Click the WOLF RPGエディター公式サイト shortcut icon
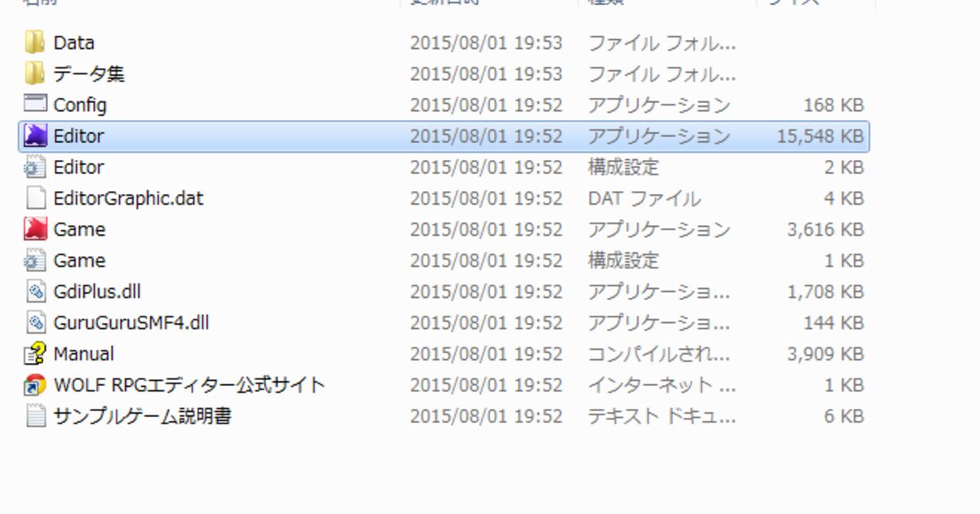Viewport: 980px width, 514px height. 35,384
